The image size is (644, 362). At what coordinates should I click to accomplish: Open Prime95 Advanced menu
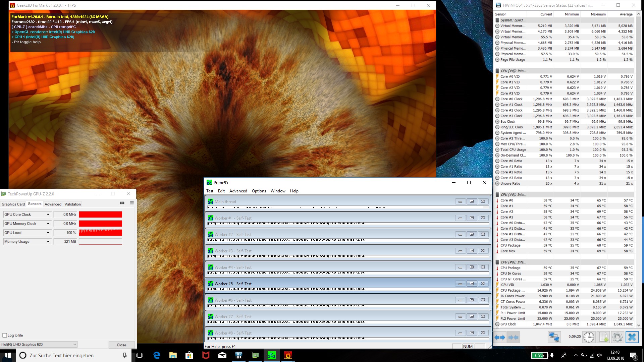(x=238, y=191)
